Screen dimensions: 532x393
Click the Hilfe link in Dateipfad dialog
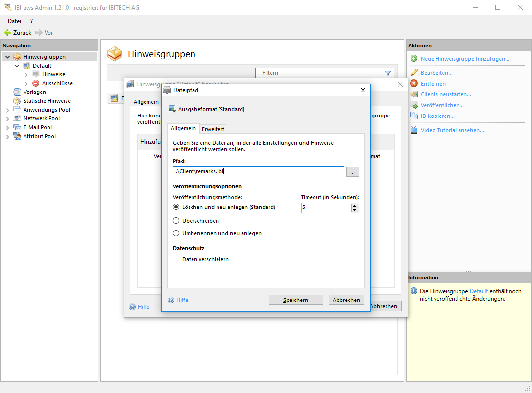coord(182,300)
